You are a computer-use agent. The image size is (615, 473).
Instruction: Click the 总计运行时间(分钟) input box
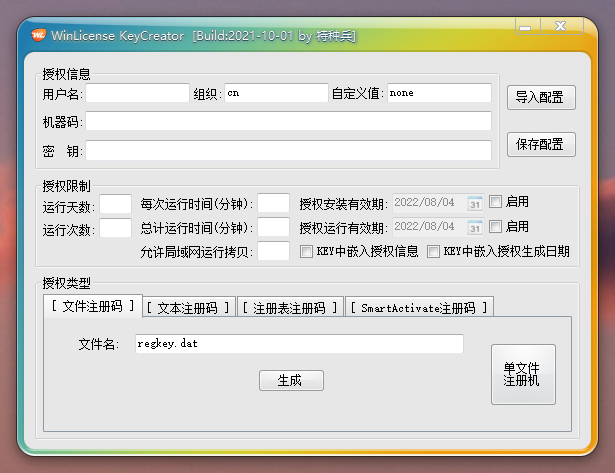[273, 227]
